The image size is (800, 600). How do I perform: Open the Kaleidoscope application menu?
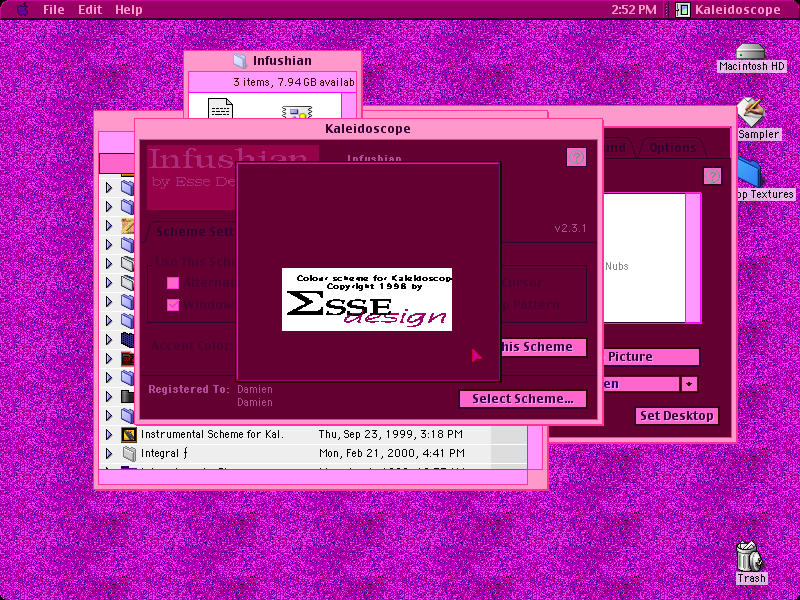pyautogui.click(x=728, y=10)
